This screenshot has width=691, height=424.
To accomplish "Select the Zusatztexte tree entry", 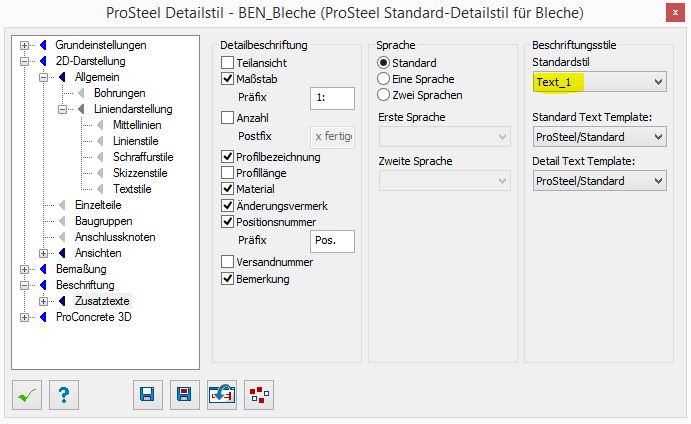I will (102, 301).
